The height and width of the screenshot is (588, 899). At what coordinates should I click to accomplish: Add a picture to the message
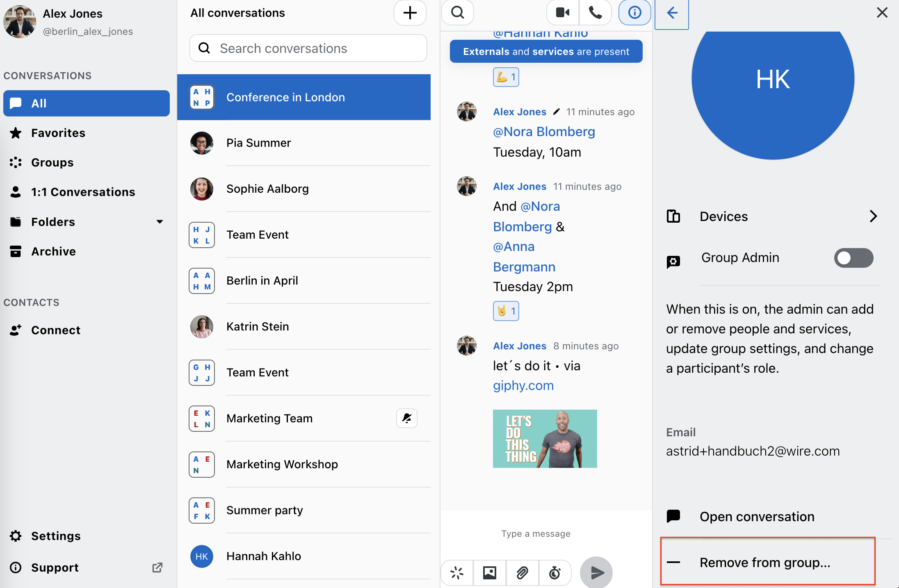coord(490,572)
